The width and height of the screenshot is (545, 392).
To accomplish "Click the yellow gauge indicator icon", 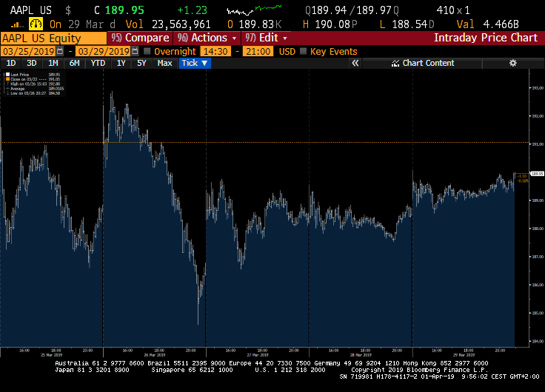I will 36,24.
